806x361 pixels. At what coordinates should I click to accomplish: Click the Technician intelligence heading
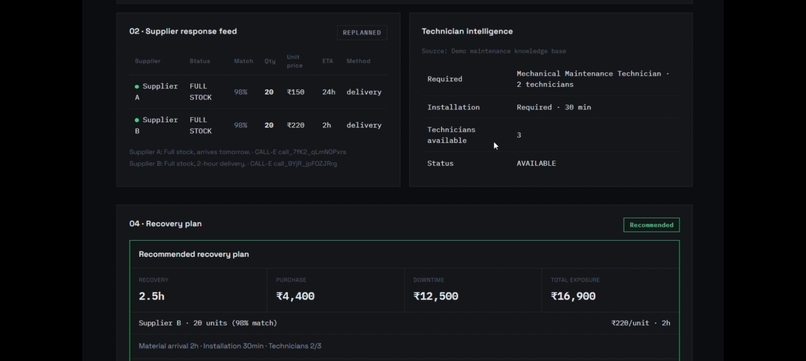click(467, 31)
